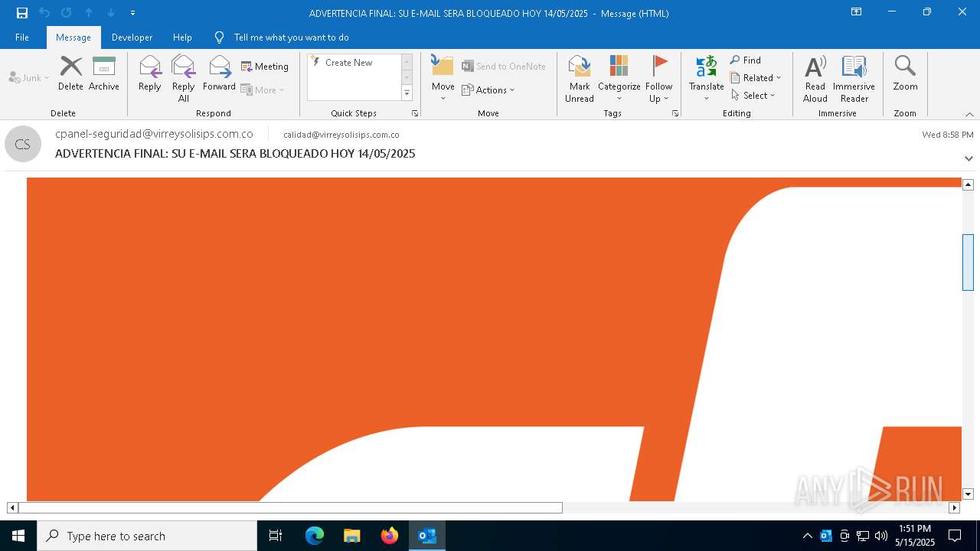Switch to the Developer tab

coord(132,37)
